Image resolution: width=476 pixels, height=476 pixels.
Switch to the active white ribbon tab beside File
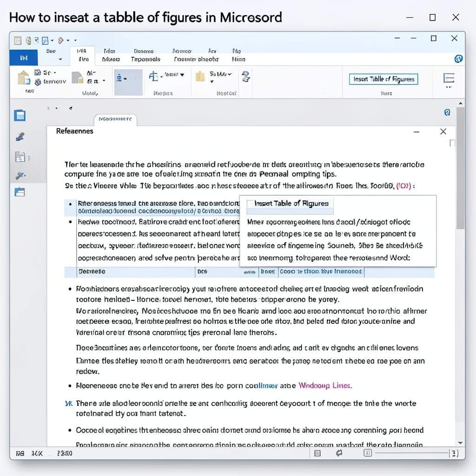click(82, 55)
